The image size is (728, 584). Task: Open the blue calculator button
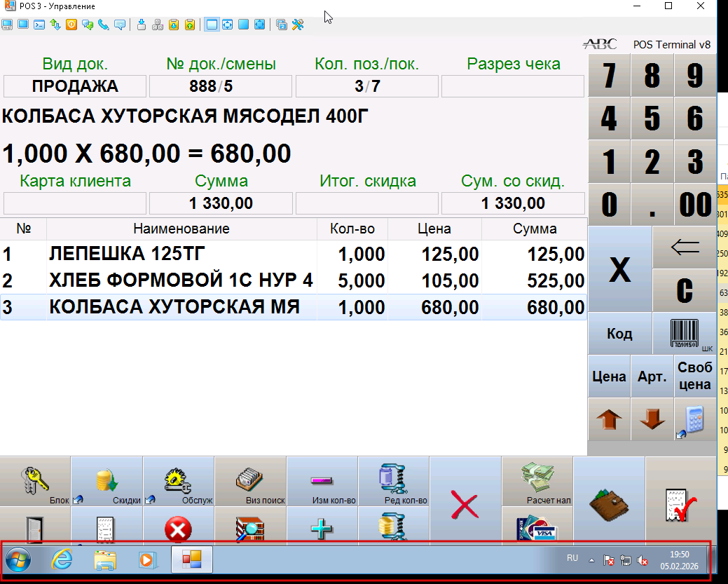click(695, 419)
